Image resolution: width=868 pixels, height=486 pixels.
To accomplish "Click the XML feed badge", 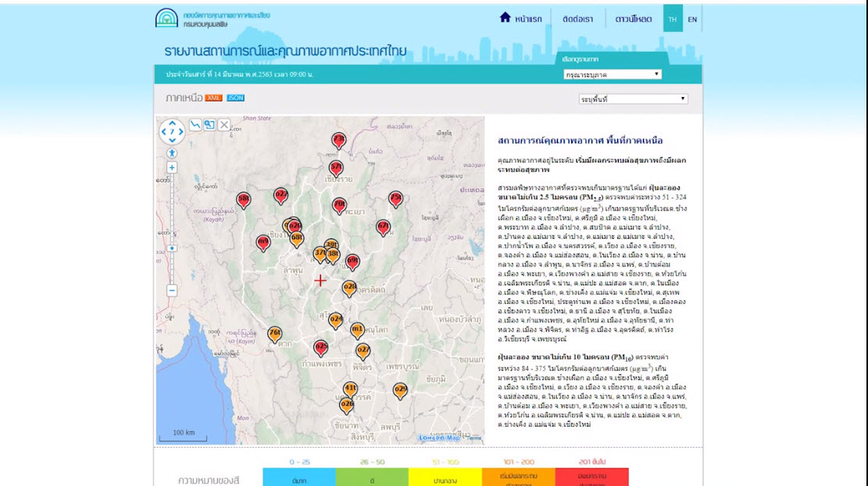I will [213, 98].
